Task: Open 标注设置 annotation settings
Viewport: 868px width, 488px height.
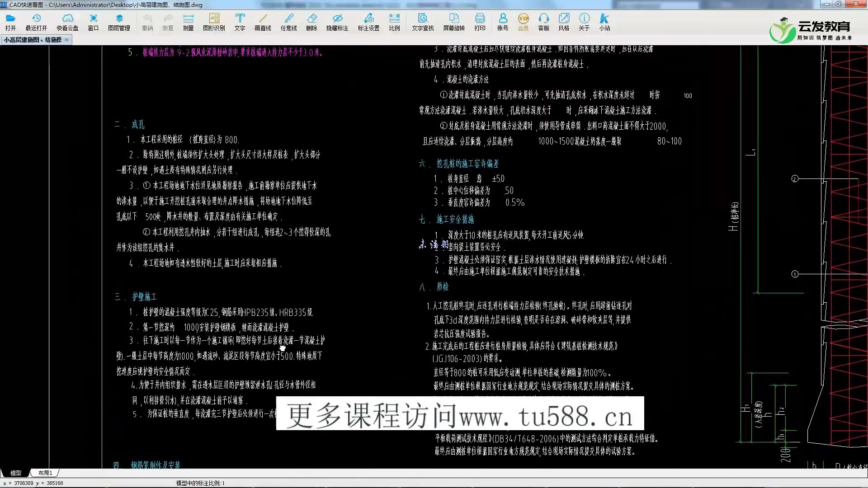Action: tap(368, 21)
